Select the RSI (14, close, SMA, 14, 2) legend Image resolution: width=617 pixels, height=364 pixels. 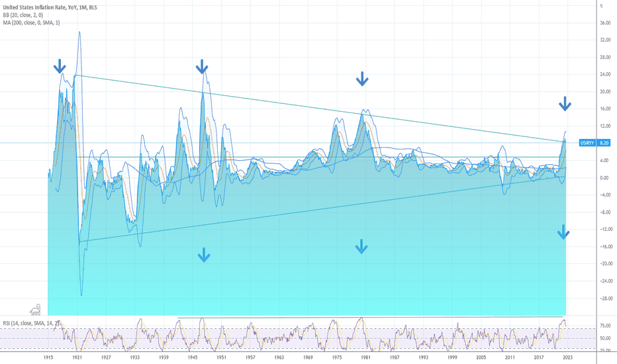point(32,323)
